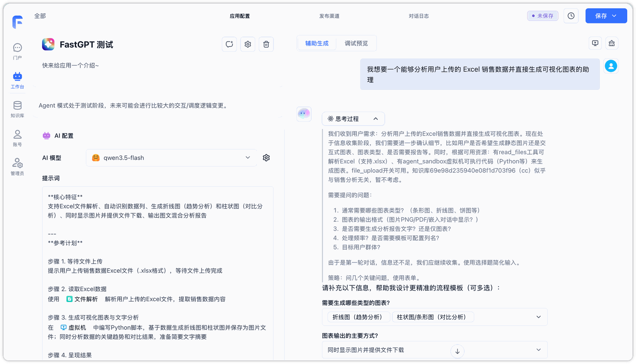
Task: Switch to 对话日志 tab
Action: point(419,16)
